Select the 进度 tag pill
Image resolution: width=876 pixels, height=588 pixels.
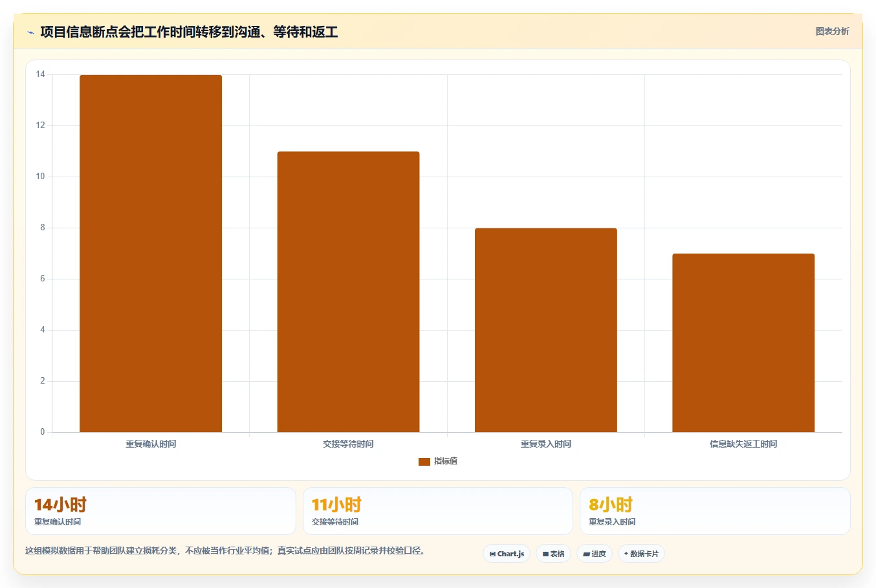594,554
